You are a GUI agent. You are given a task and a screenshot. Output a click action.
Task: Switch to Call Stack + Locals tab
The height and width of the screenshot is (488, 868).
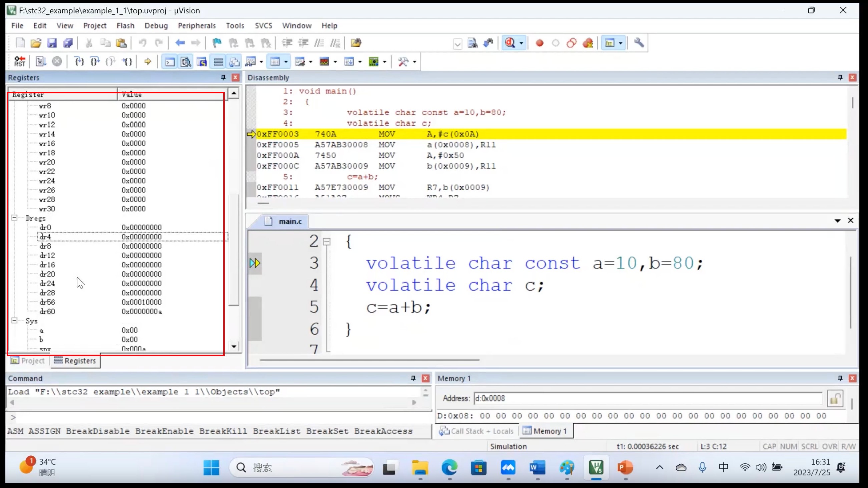[477, 431]
